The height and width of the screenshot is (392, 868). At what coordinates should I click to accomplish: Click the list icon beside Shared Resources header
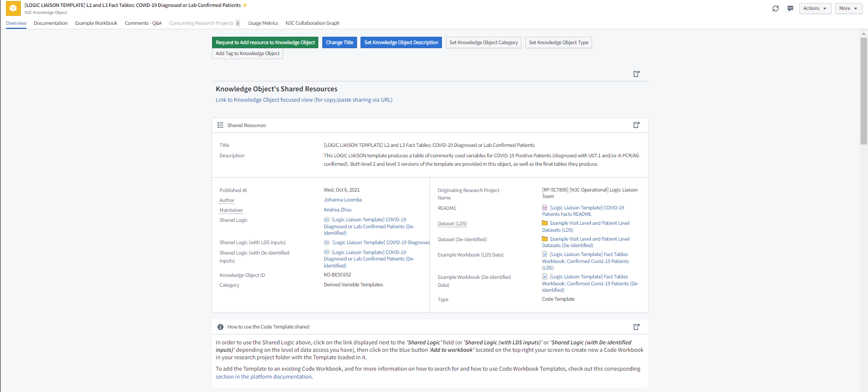point(220,125)
